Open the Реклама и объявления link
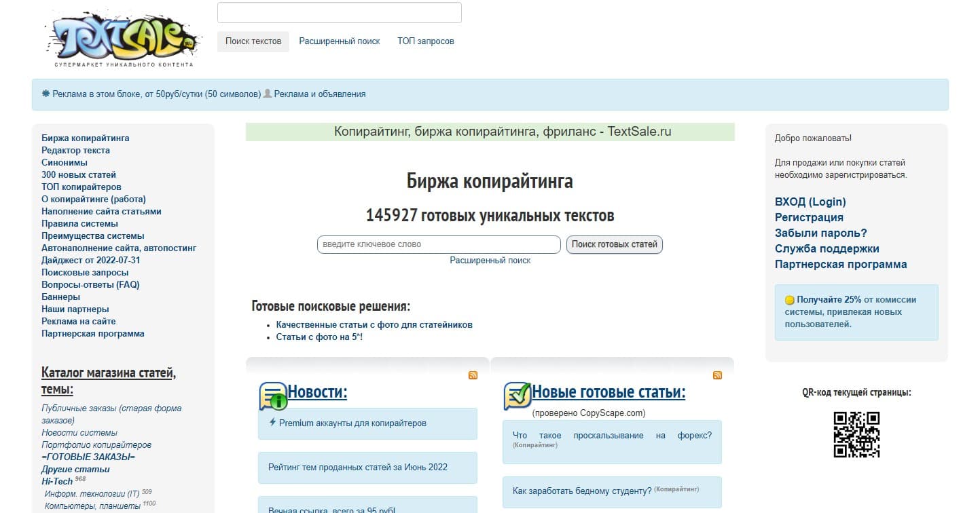This screenshot has width=980, height=513. pyautogui.click(x=320, y=94)
